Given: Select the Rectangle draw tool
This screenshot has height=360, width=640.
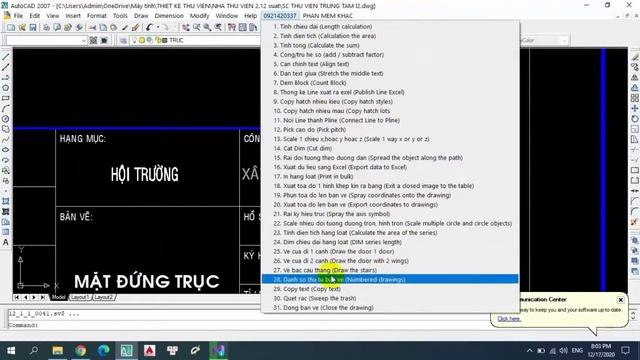Looking at the screenshot, I should (x=6, y=98).
